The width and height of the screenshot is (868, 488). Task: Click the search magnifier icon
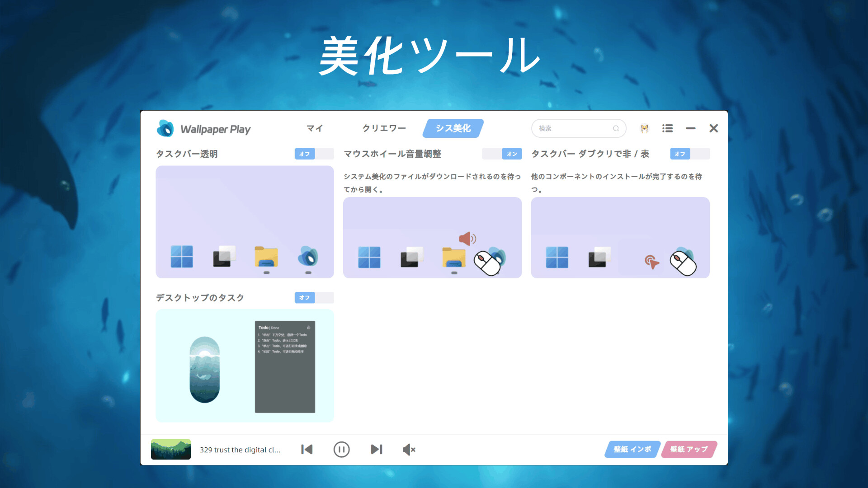click(x=616, y=128)
